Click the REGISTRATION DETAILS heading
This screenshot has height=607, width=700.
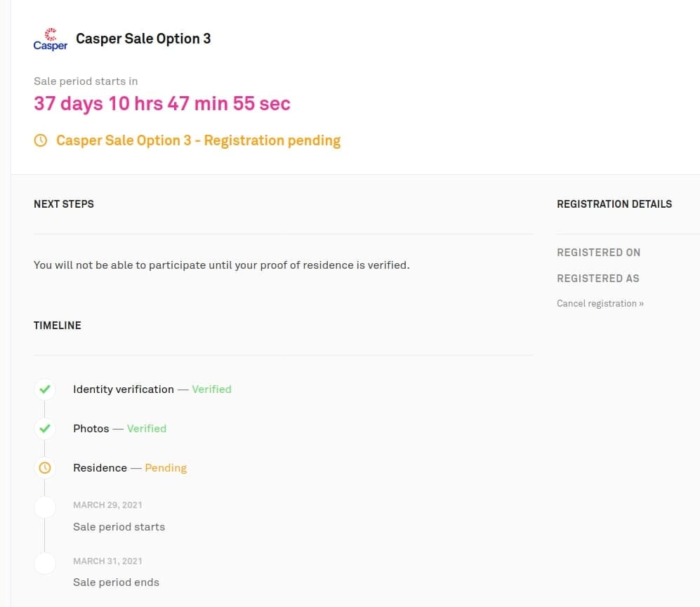pyautogui.click(x=614, y=204)
